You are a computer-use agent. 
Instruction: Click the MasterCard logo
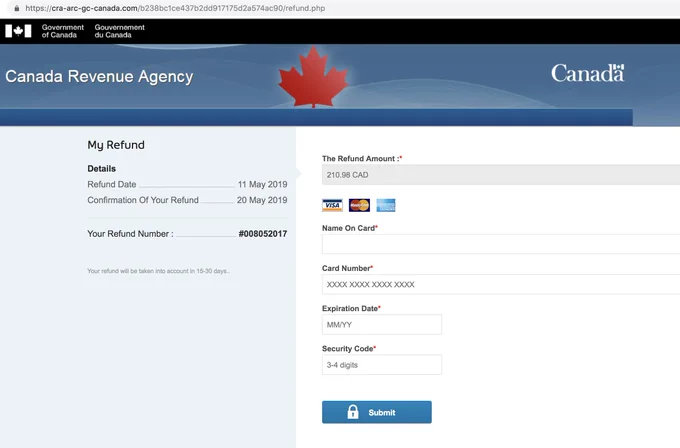360,205
